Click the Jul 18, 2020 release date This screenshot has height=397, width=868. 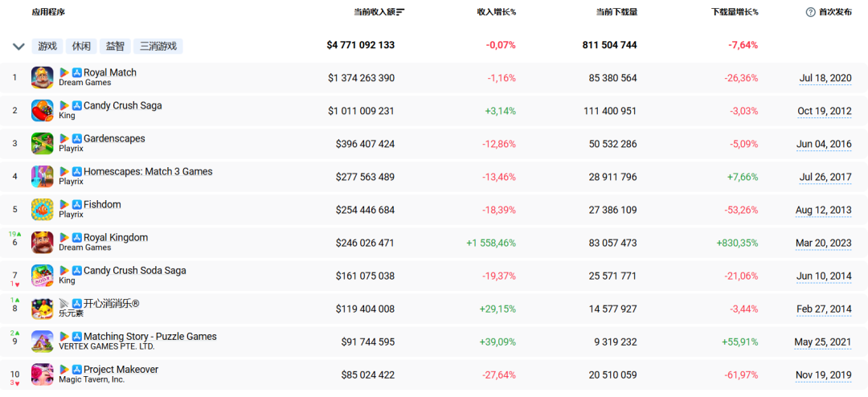tap(825, 78)
